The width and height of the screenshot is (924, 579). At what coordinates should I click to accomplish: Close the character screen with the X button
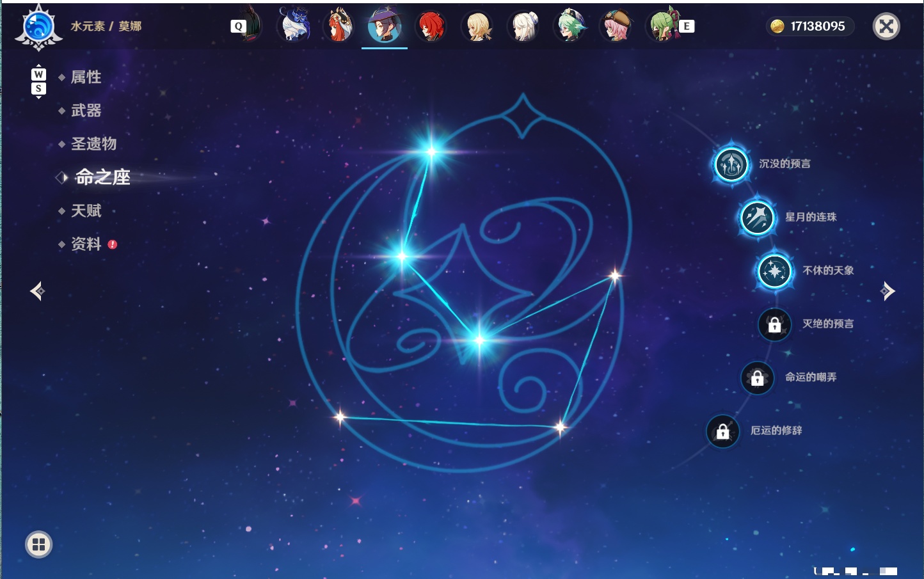pyautogui.click(x=886, y=26)
